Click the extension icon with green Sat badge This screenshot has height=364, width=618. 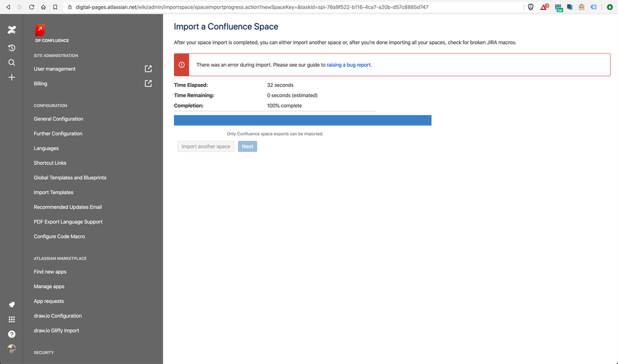click(559, 7)
